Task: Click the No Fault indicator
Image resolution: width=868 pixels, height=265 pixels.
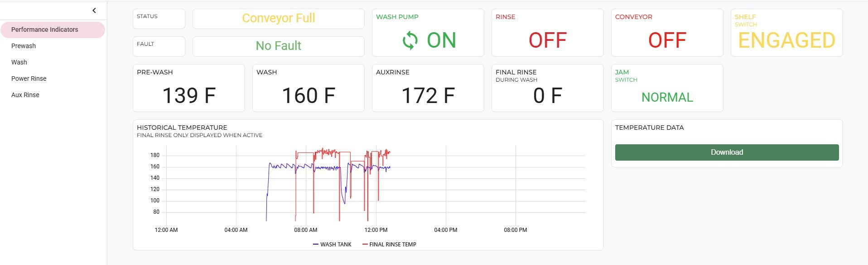Action: coord(278,46)
